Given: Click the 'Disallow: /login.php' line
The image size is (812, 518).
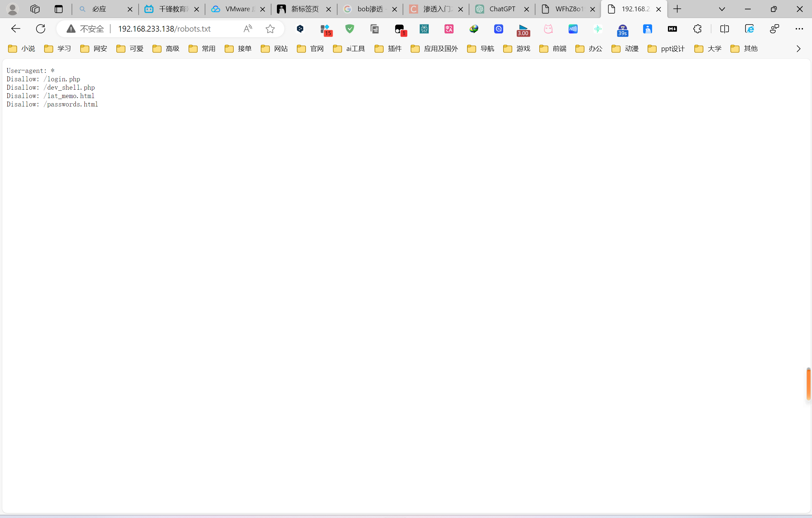Looking at the screenshot, I should 44,79.
